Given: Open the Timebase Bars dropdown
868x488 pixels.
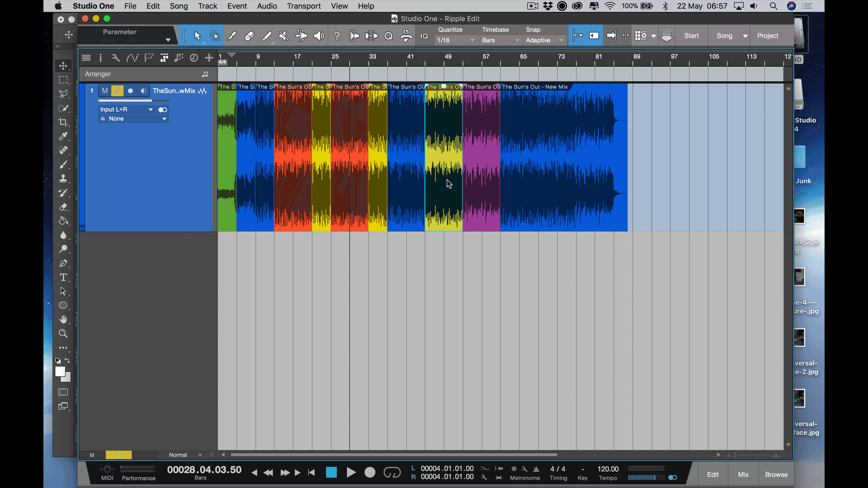Looking at the screenshot, I should click(500, 40).
